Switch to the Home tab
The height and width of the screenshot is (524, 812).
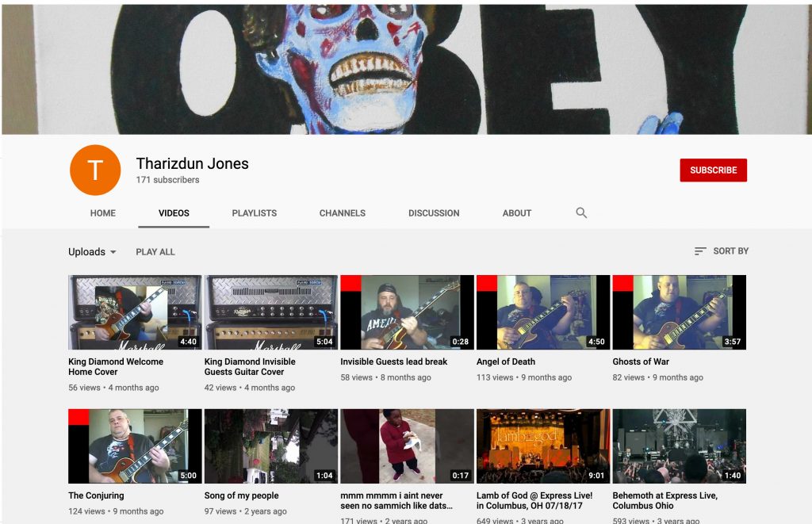tap(102, 212)
